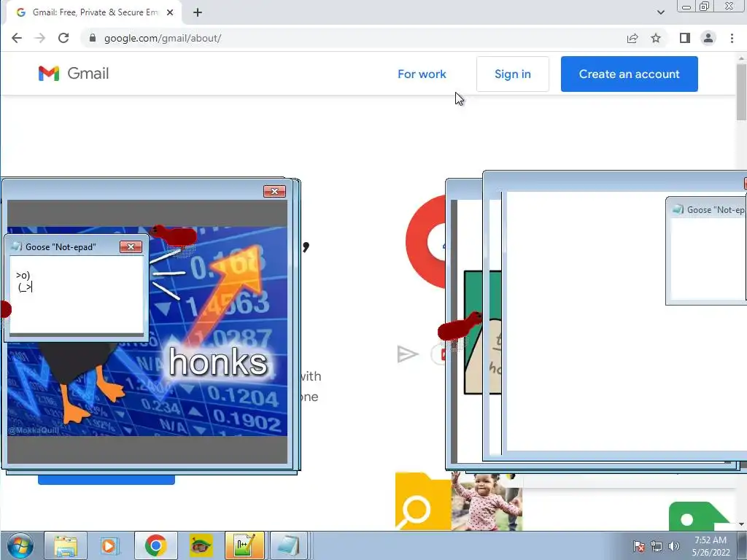Image resolution: width=747 pixels, height=560 pixels.
Task: Close the Gmail browser tab
Action: point(169,12)
